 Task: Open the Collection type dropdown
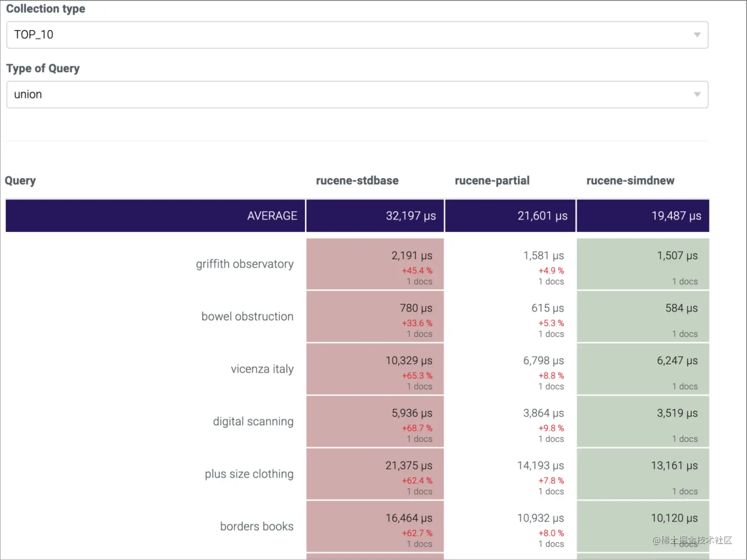click(x=357, y=35)
